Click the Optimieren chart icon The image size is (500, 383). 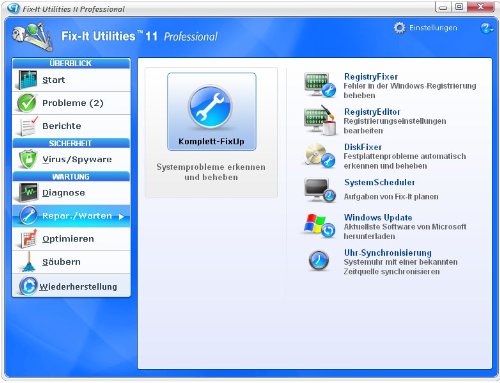click(28, 239)
